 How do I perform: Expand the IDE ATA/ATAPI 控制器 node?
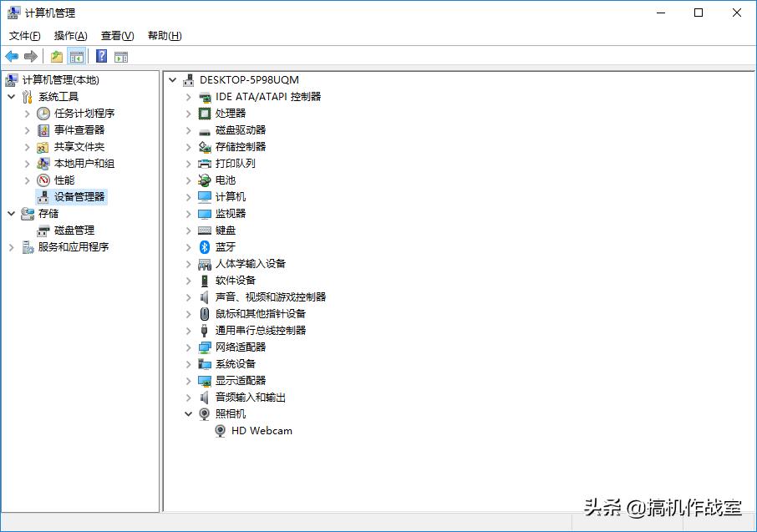tap(187, 96)
